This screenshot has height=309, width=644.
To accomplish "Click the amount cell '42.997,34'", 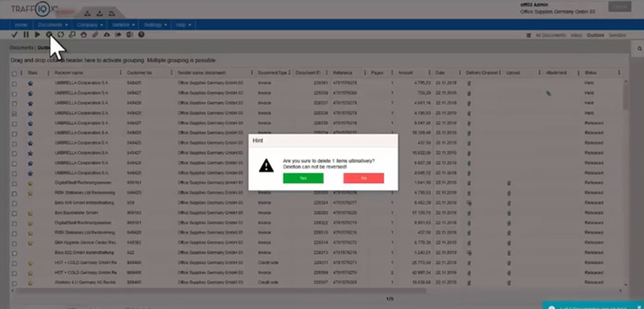I will tap(422, 273).
